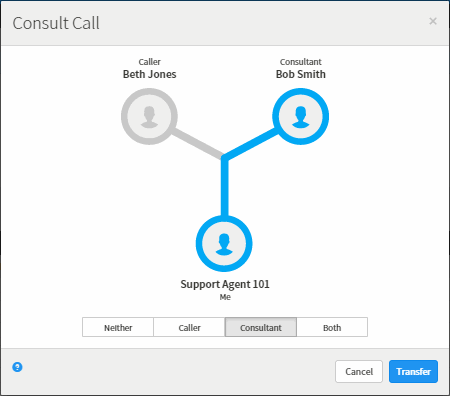This screenshot has width=450, height=396.
Task: Click the Beth Jones name label
Action: pos(150,74)
